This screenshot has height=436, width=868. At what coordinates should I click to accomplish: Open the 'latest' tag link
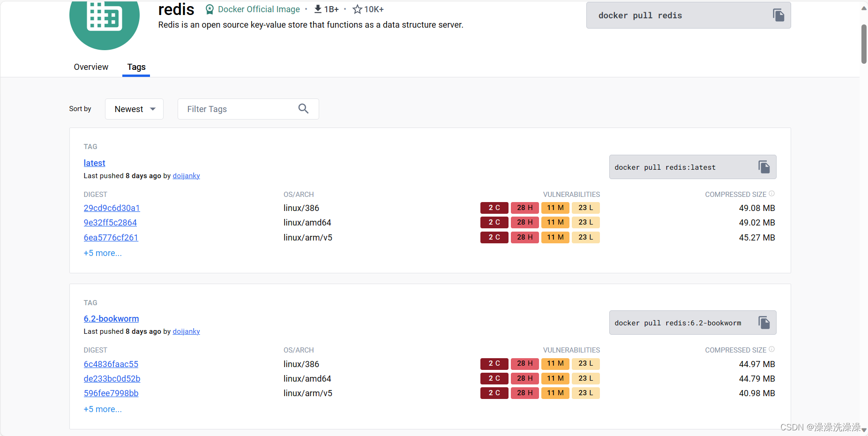click(94, 163)
